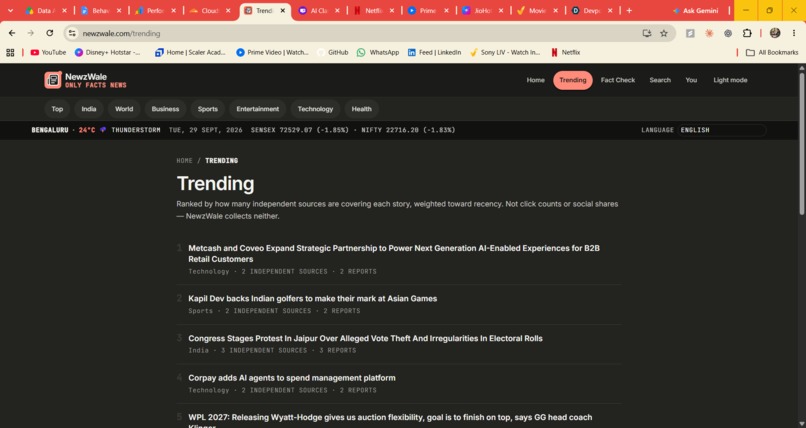Open the Metcash and Coveo partnership story
This screenshot has width=806, height=428.
pyautogui.click(x=394, y=253)
